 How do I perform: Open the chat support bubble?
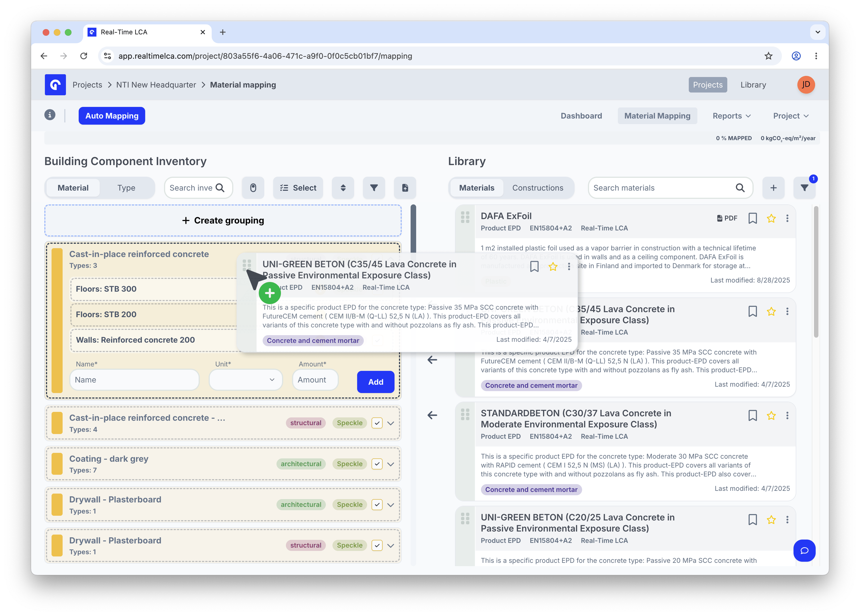coord(804,550)
